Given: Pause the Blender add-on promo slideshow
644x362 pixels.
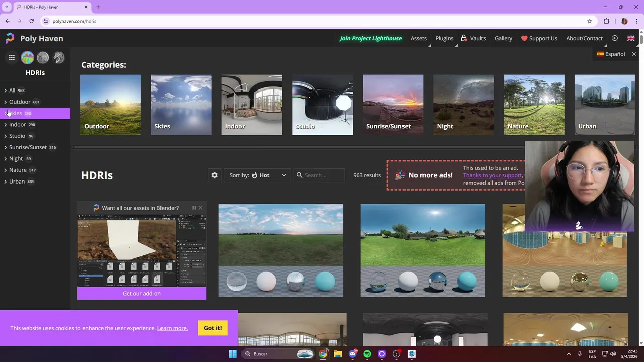Looking at the screenshot, I should click(194, 208).
